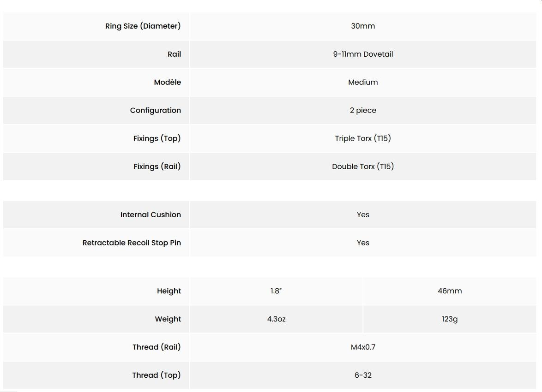Select the 4.3oz weight value
Screen dimensions: 542x392
click(x=276, y=319)
